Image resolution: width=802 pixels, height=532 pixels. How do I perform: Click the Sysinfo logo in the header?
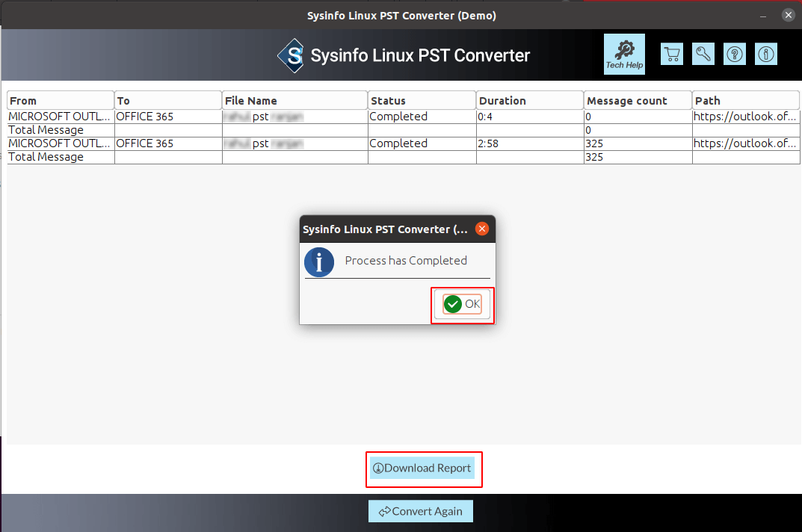[291, 55]
